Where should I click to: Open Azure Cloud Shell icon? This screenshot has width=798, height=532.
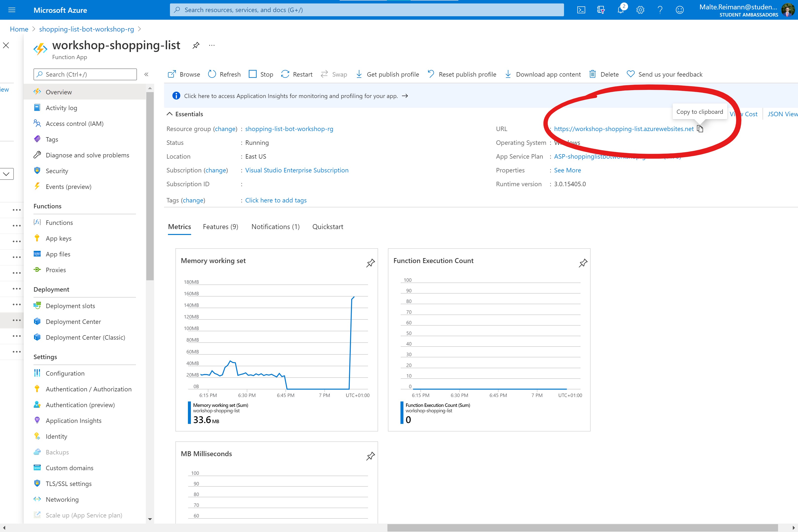point(581,10)
